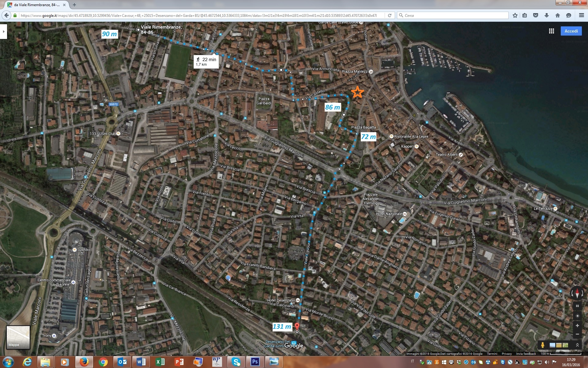Image resolution: width=588 pixels, height=368 pixels.
Task: Switch to Mappa view thumbnail
Action: pos(18,337)
